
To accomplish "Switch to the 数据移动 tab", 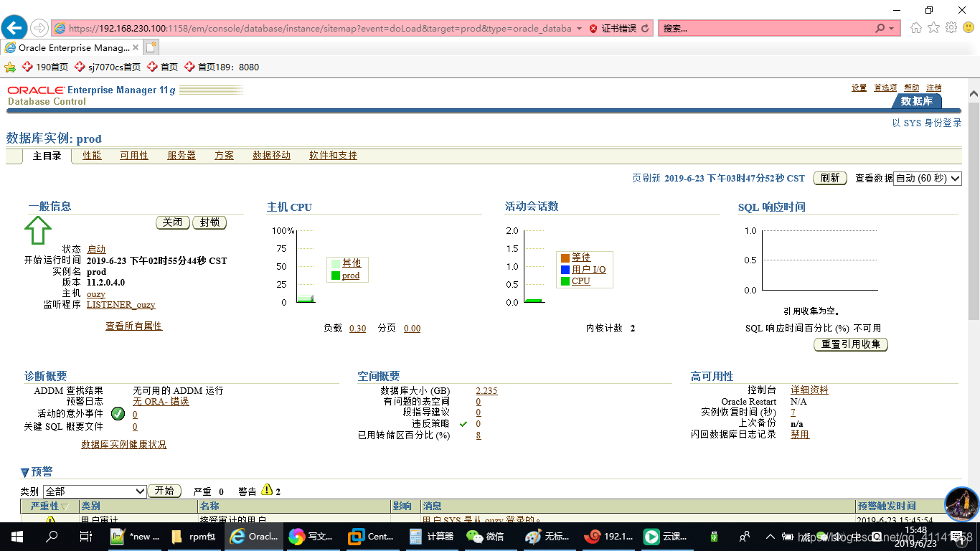I will (x=272, y=156).
